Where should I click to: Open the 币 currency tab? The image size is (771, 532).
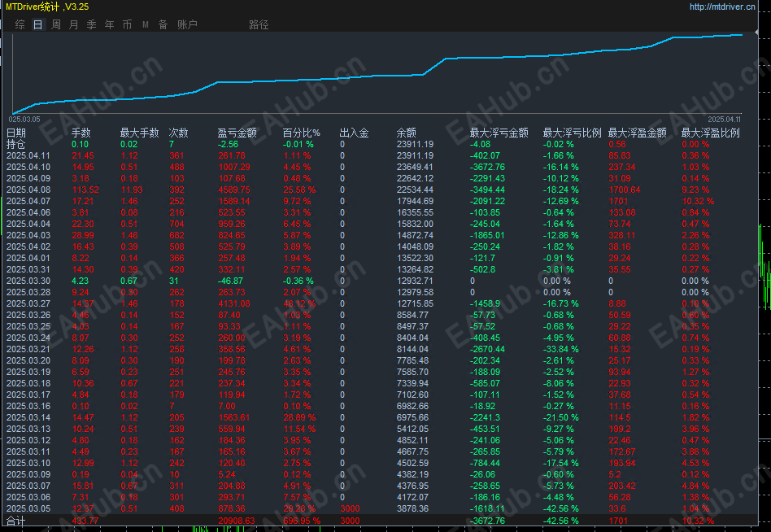pos(127,24)
